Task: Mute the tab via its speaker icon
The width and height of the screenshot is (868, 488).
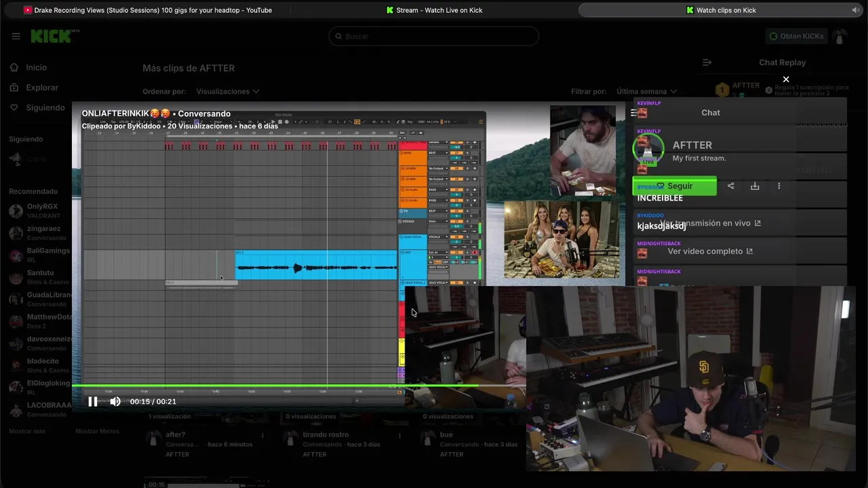Action: tap(855, 10)
